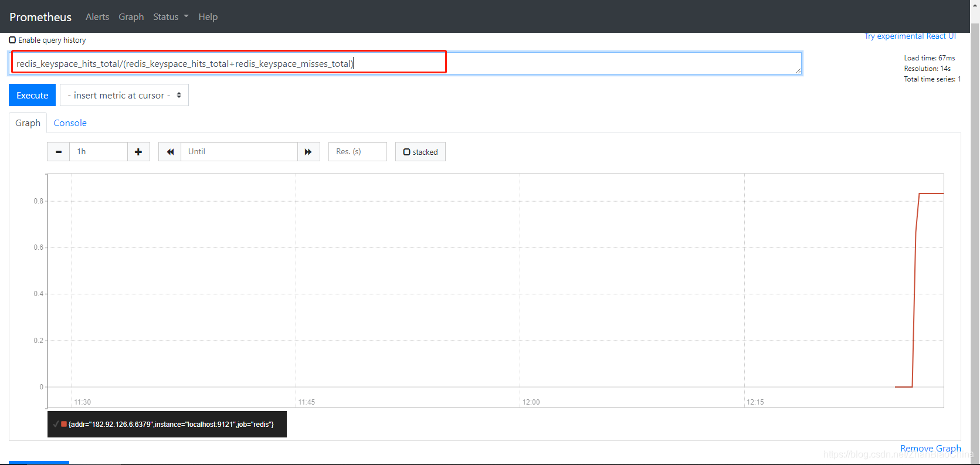980x465 pixels.
Task: Click the 1h time range field
Action: [99, 152]
